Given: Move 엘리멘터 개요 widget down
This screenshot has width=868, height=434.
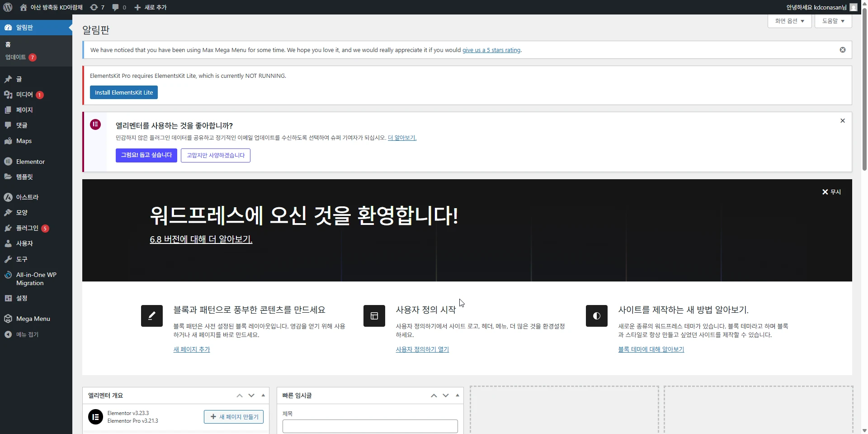Looking at the screenshot, I should coord(251,396).
